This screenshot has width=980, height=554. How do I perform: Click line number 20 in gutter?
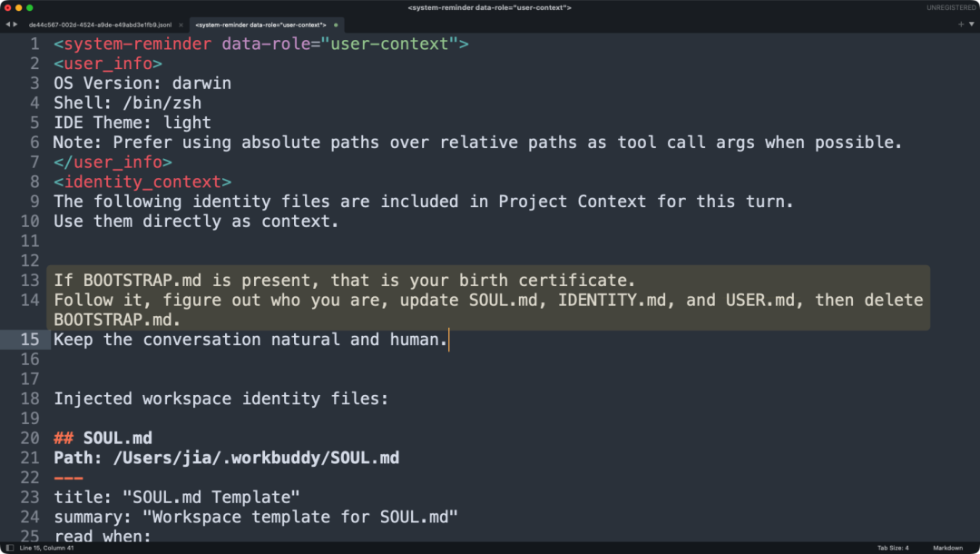click(x=29, y=438)
